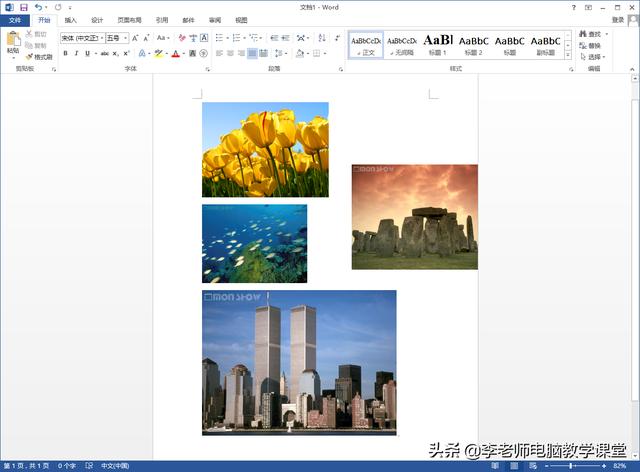This screenshot has height=472, width=640.
Task: Click the Sign in (登录) link
Action: coord(618,20)
